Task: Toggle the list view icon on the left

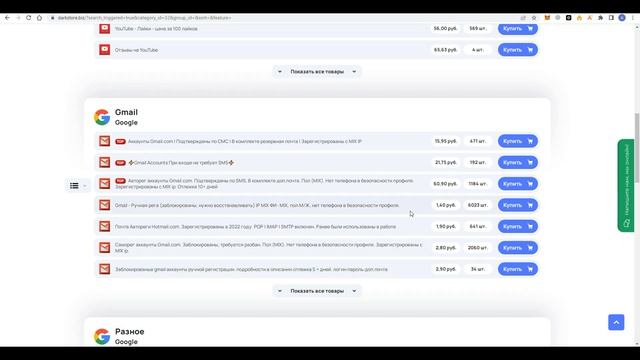Action: (74, 186)
